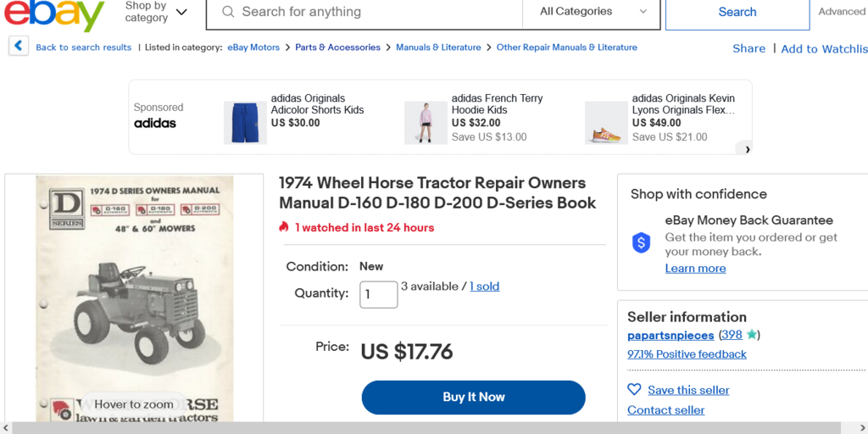
Task: Click the green feedback star icon
Action: coord(751,335)
